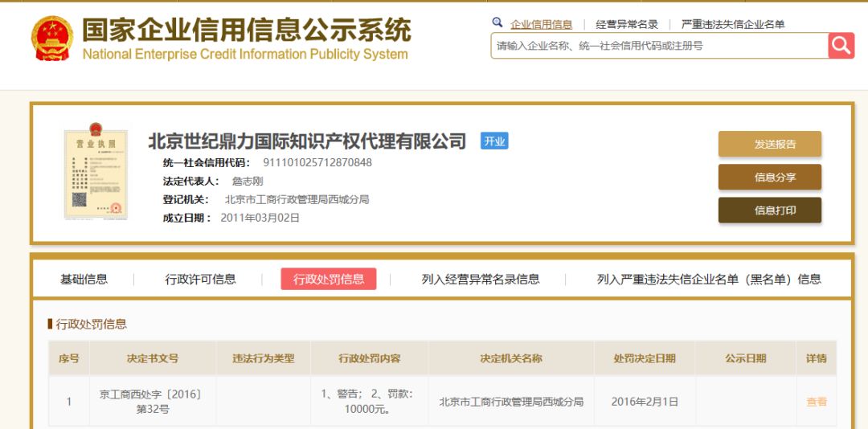Click the site title 国家企业信用信息公示系统
868x429 pixels.
click(247, 30)
